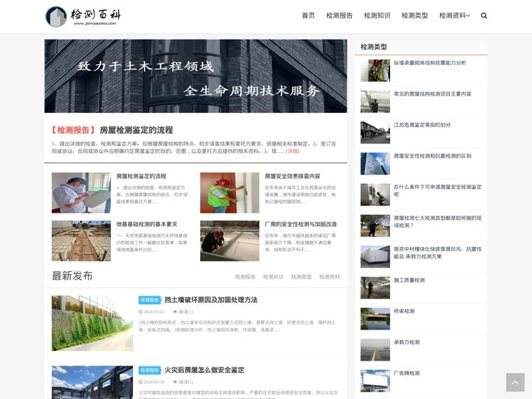The image size is (532, 399).
Task: Select 检测报告 tab in 最新发布
Action: click(x=245, y=277)
